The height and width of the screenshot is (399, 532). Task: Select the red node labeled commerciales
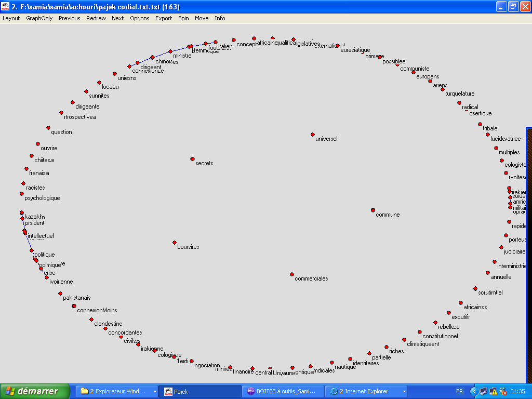click(292, 274)
